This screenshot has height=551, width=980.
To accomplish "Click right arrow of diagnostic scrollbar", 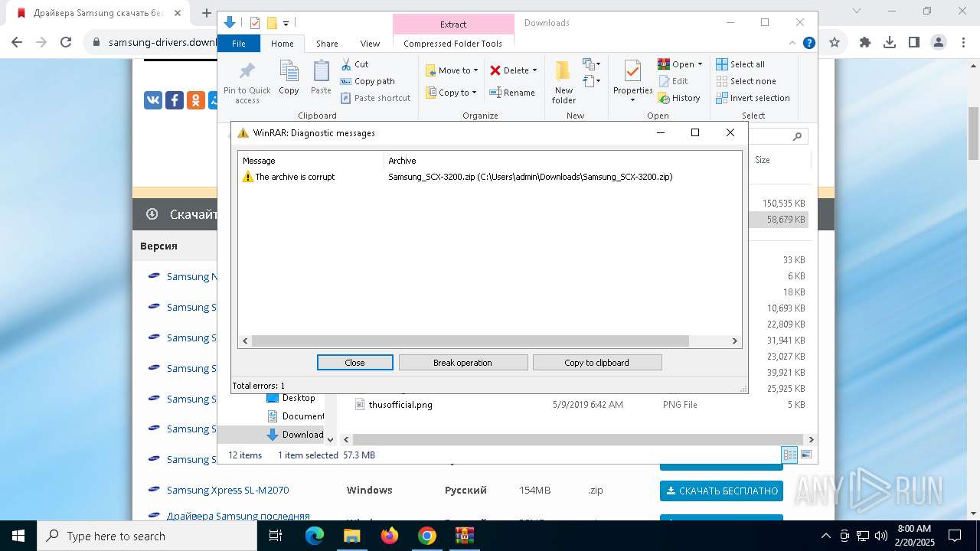I will click(734, 341).
